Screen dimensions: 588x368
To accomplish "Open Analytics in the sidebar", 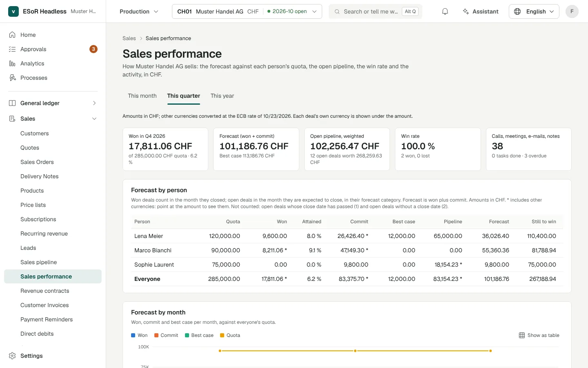I will point(53,63).
